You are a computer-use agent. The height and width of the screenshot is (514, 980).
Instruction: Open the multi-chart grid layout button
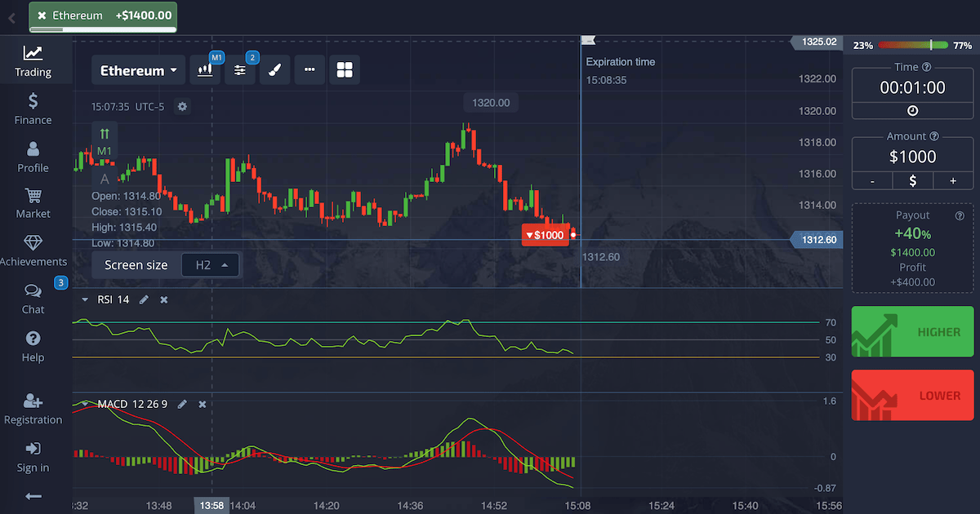pyautogui.click(x=345, y=70)
